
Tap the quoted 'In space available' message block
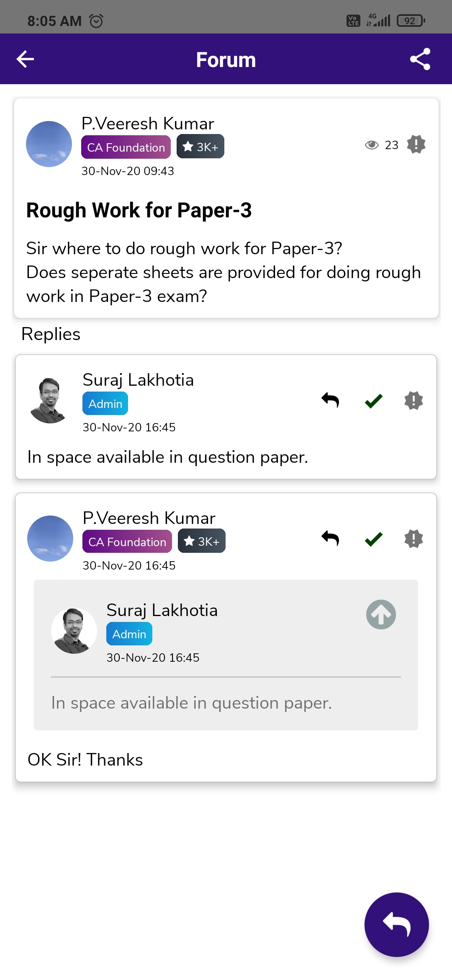[x=226, y=702]
